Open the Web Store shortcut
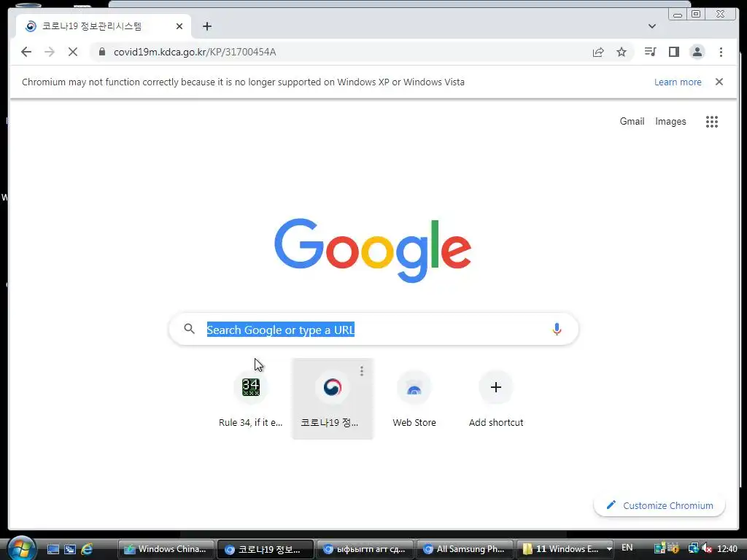This screenshot has height=560, width=747. point(414,399)
